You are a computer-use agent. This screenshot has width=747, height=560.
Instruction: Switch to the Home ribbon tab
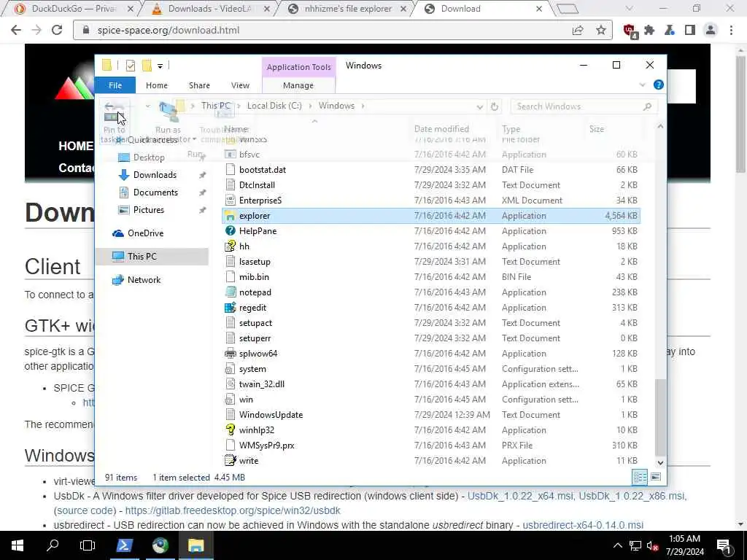tap(157, 85)
